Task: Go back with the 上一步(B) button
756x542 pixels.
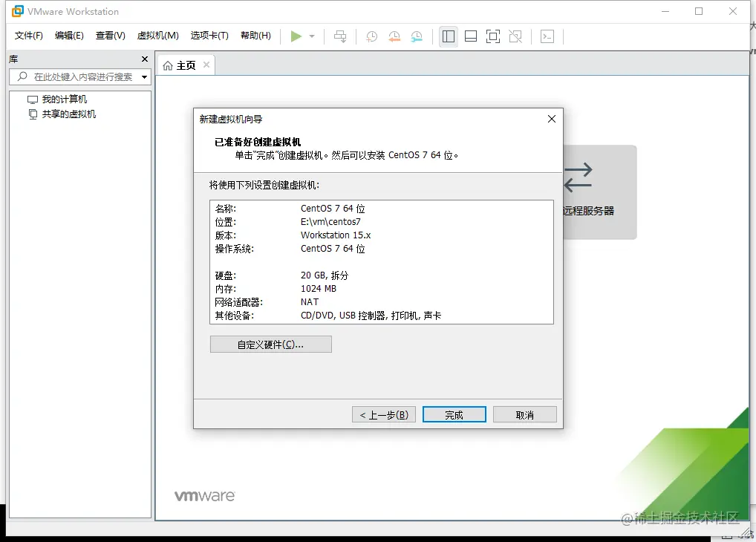Action: [x=384, y=415]
